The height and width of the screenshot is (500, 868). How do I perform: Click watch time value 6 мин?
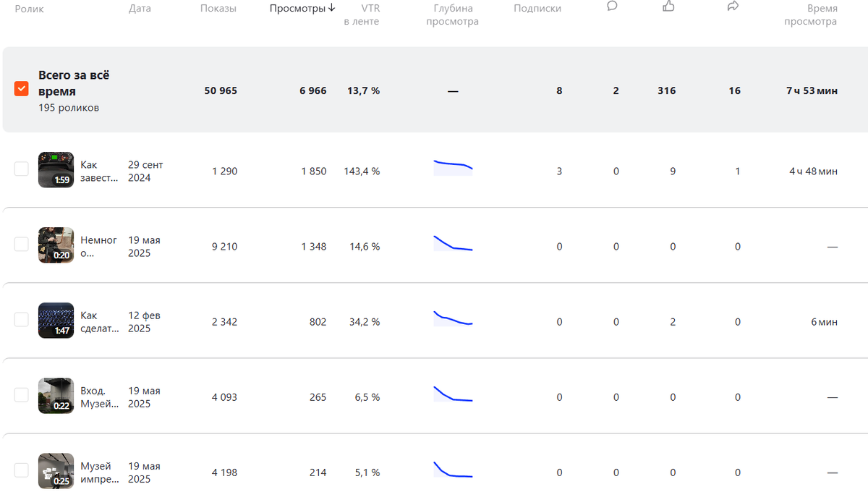(x=824, y=322)
